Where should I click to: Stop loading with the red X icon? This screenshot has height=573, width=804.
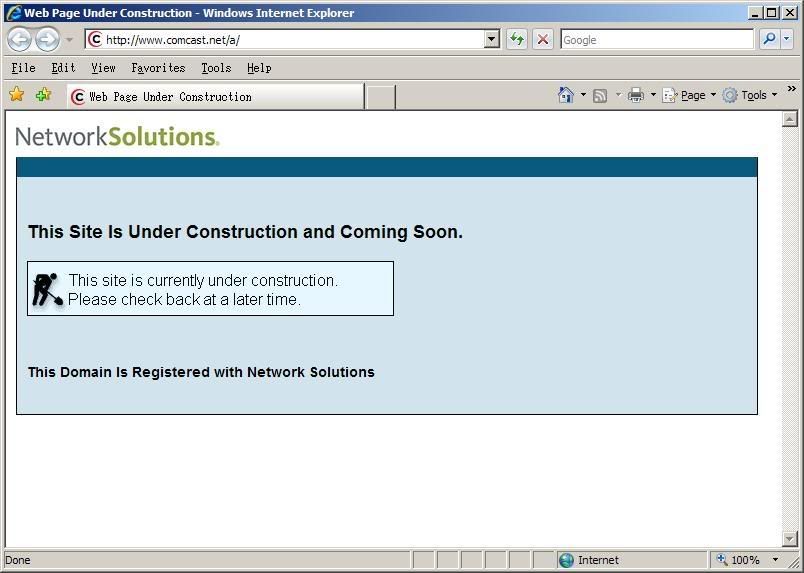click(543, 39)
